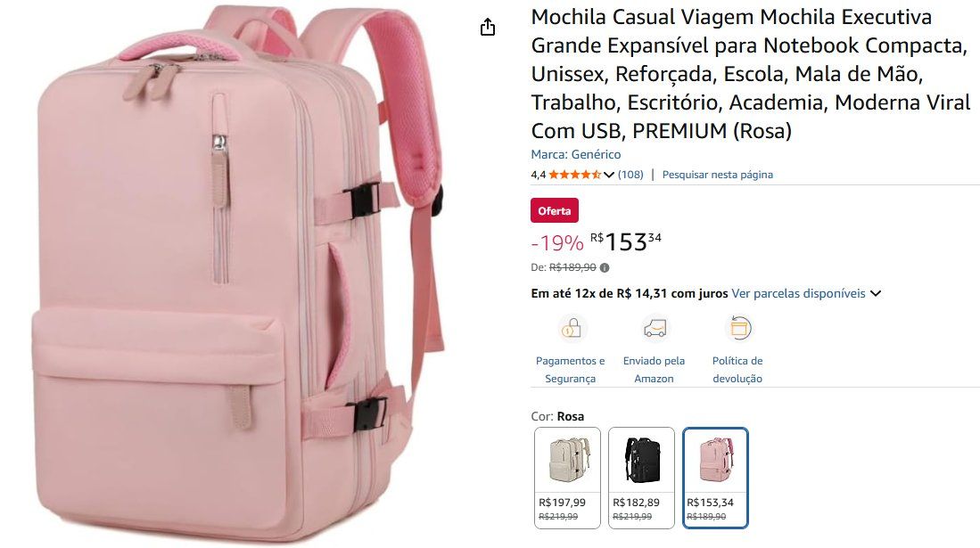The height and width of the screenshot is (548, 980).
Task: Click the price info icon next to R$189,90
Action: coord(605,267)
